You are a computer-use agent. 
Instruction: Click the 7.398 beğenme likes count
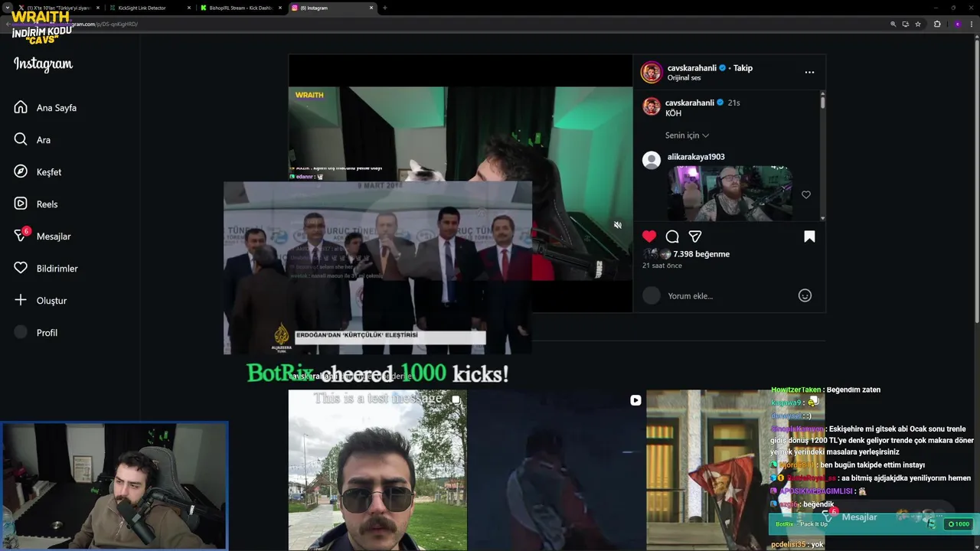coord(701,254)
